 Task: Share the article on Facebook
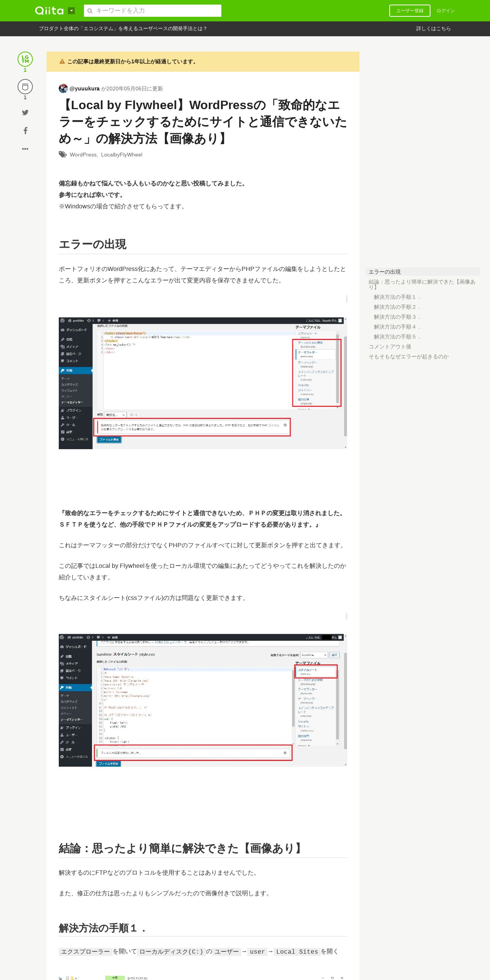(25, 131)
